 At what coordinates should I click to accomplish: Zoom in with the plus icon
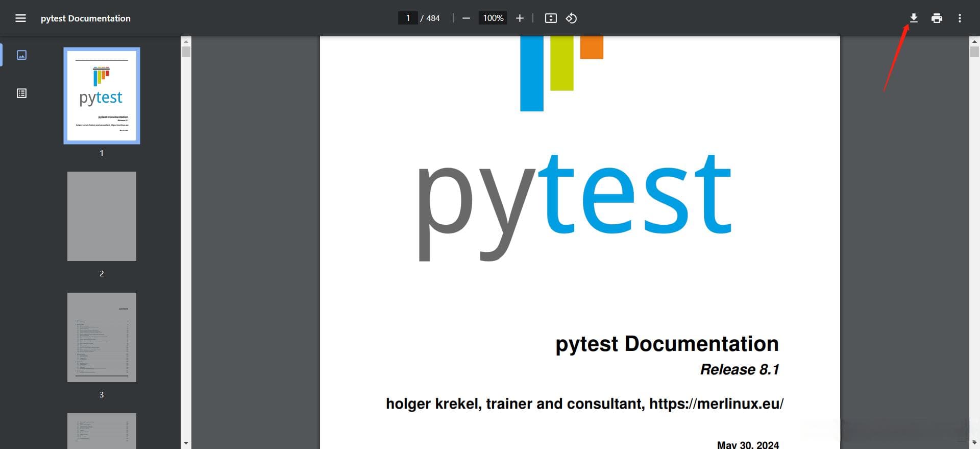pos(520,18)
